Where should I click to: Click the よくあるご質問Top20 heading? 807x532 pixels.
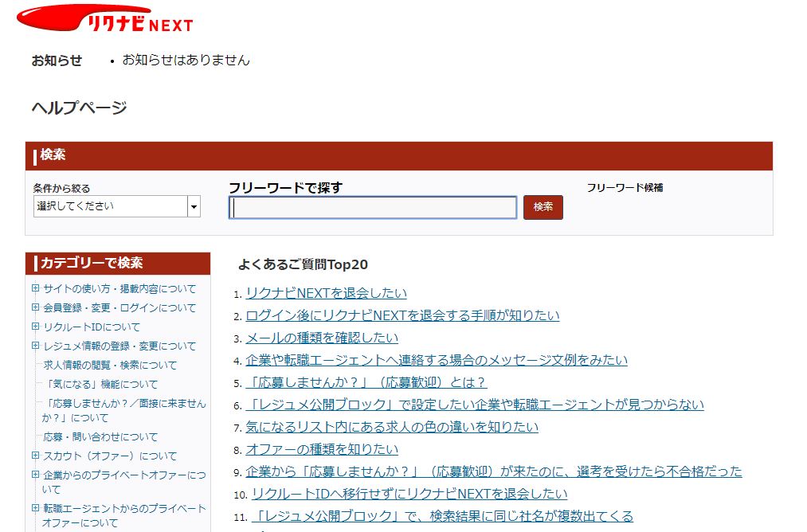pyautogui.click(x=304, y=264)
